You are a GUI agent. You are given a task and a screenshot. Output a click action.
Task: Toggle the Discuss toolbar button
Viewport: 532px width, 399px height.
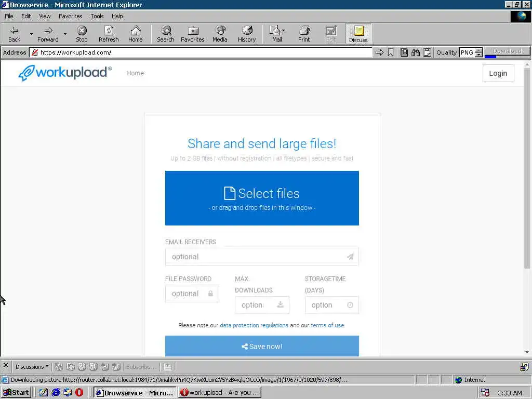[x=358, y=34]
